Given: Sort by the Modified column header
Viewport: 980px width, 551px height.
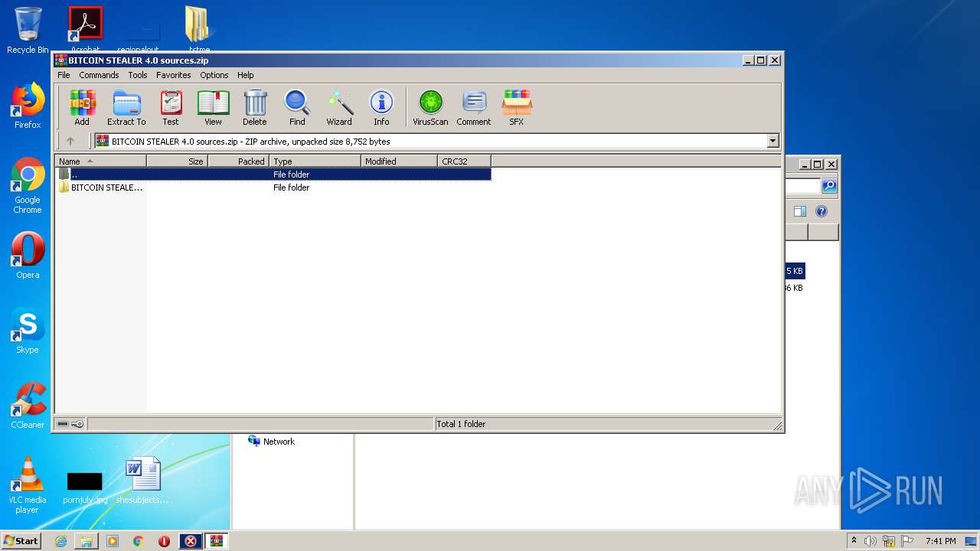Looking at the screenshot, I should click(400, 161).
